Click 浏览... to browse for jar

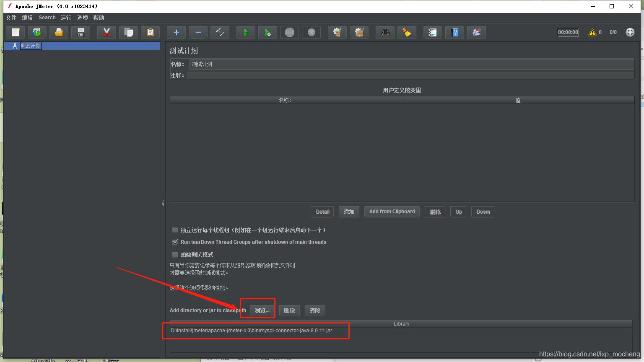click(262, 310)
